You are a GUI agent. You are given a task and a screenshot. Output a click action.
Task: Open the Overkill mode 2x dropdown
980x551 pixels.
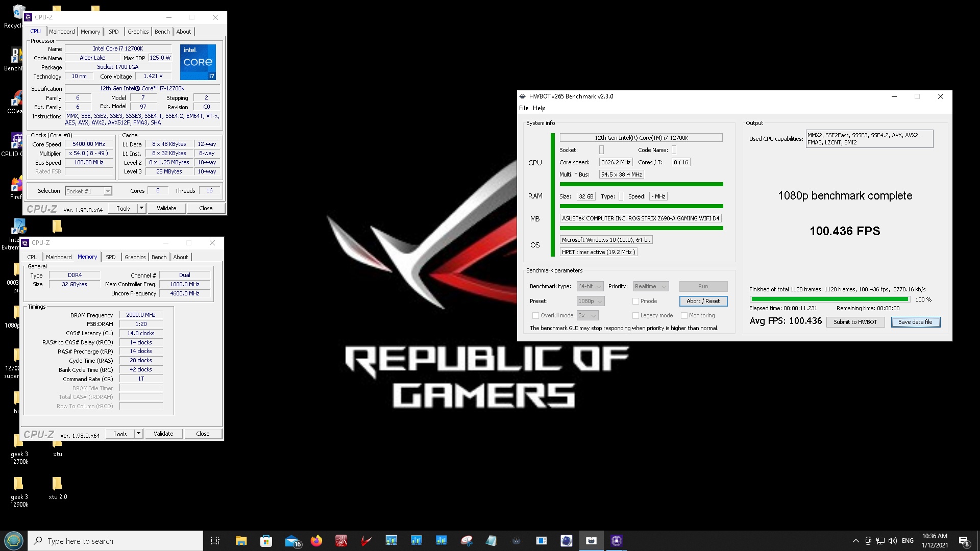[x=587, y=315]
